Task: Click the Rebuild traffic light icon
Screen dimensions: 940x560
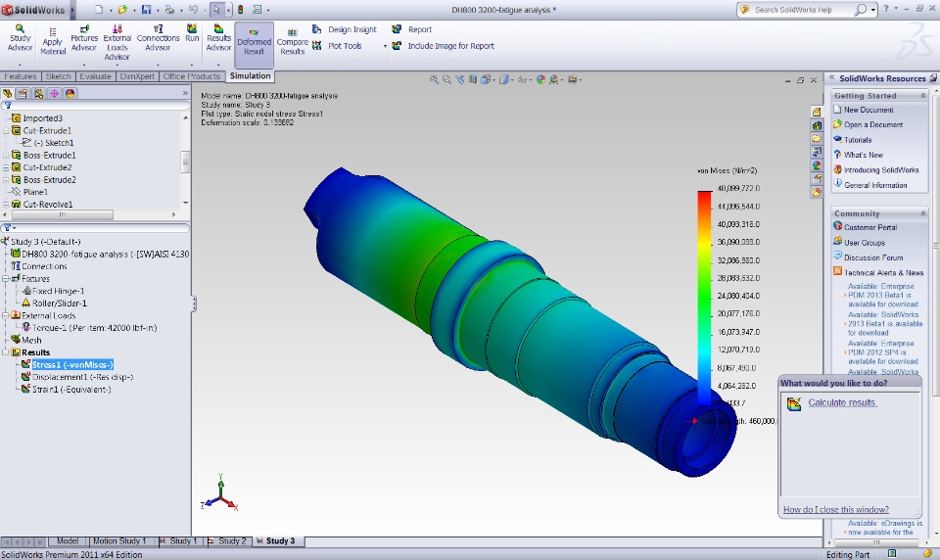Action: pos(241,10)
